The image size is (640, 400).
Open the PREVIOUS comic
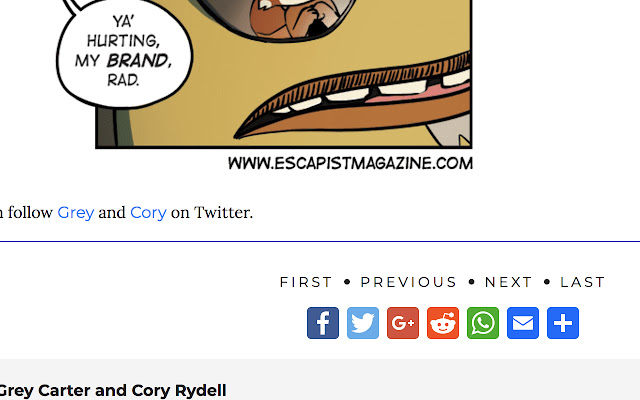pyautogui.click(x=408, y=282)
